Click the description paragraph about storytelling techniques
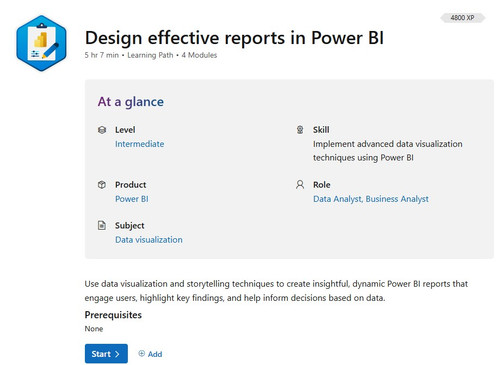 [x=276, y=291]
